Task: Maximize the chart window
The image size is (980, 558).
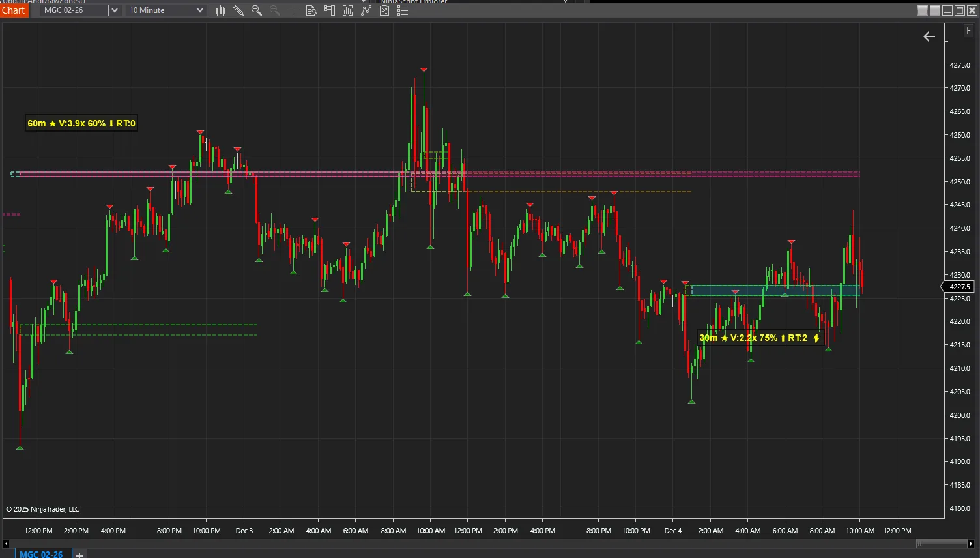Action: [x=960, y=10]
